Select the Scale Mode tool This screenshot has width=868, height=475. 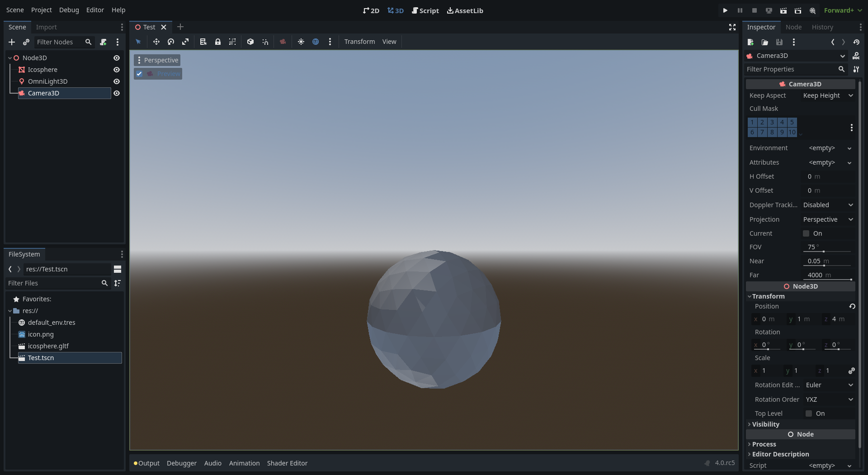click(186, 42)
